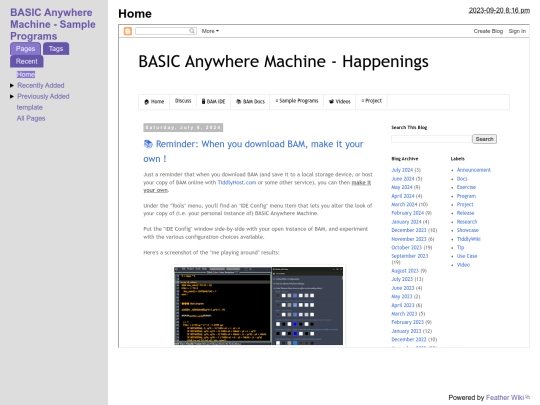Open October 2023 blog archive
Screen dimensions: 540x405
tap(406, 248)
